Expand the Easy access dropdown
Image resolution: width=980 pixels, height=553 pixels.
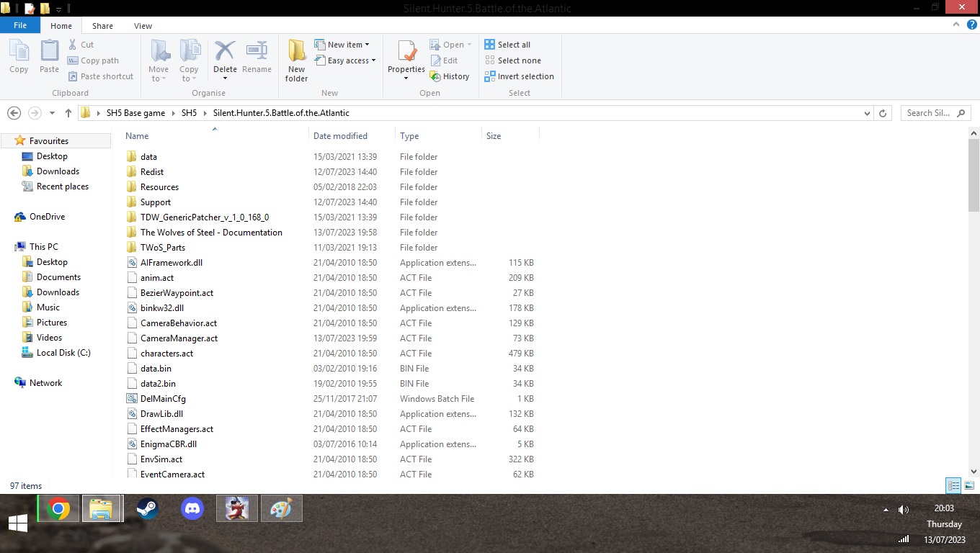tap(345, 60)
